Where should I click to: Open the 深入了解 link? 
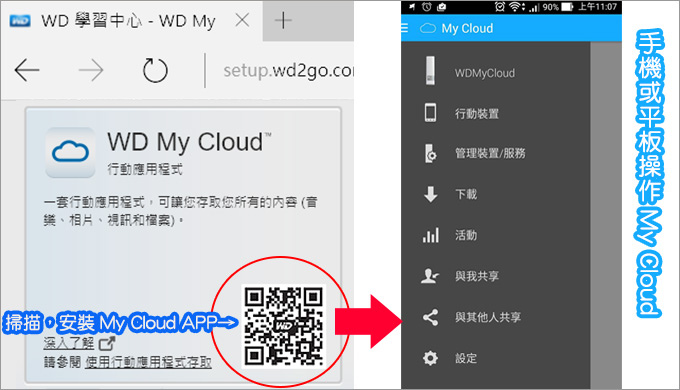pos(69,343)
